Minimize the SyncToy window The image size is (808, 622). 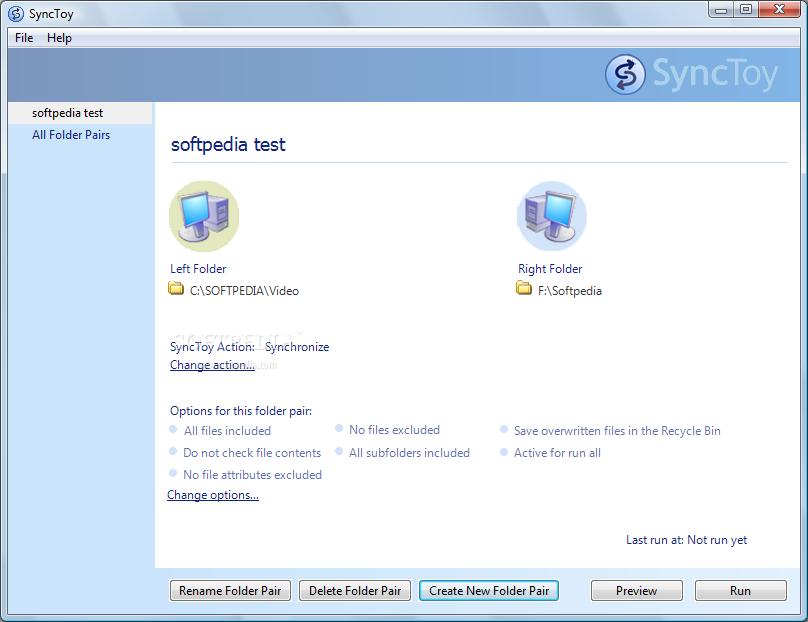721,10
